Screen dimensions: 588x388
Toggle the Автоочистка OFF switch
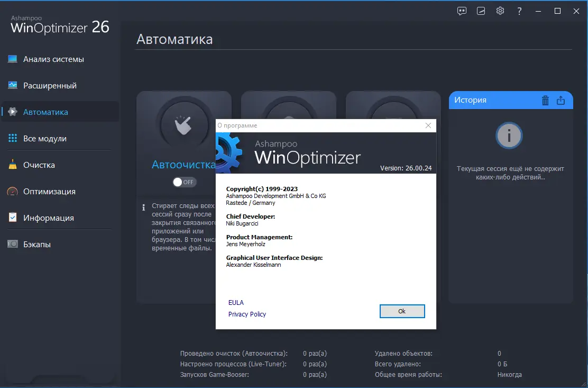(x=184, y=182)
